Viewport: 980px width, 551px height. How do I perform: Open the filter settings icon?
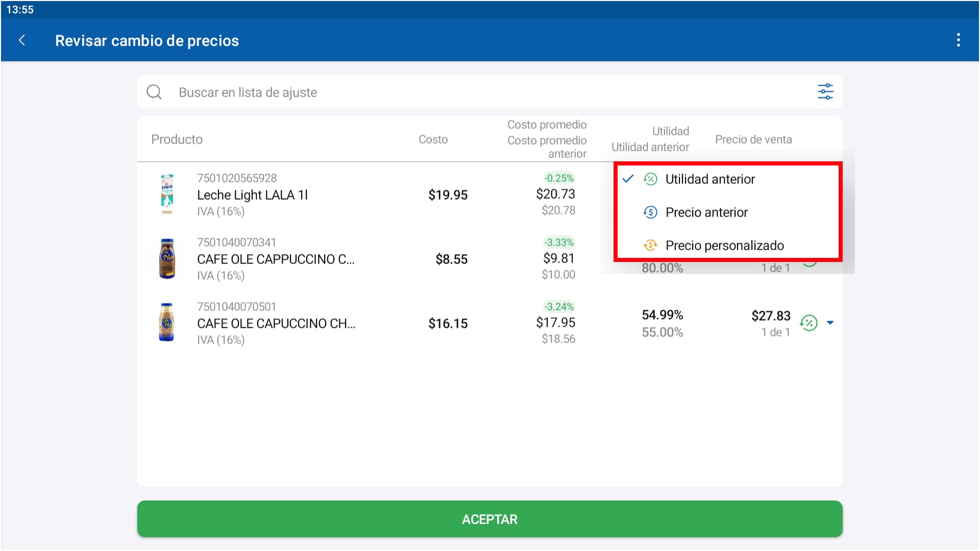pyautogui.click(x=825, y=92)
